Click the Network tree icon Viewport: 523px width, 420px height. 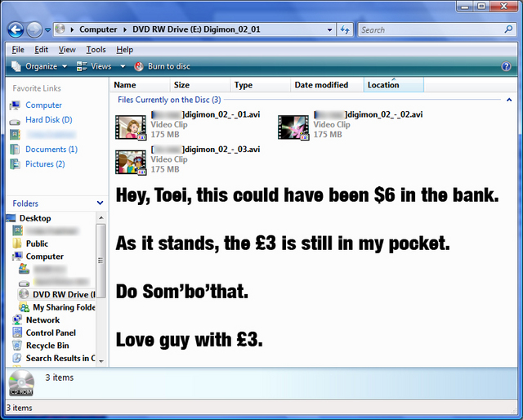[17, 319]
